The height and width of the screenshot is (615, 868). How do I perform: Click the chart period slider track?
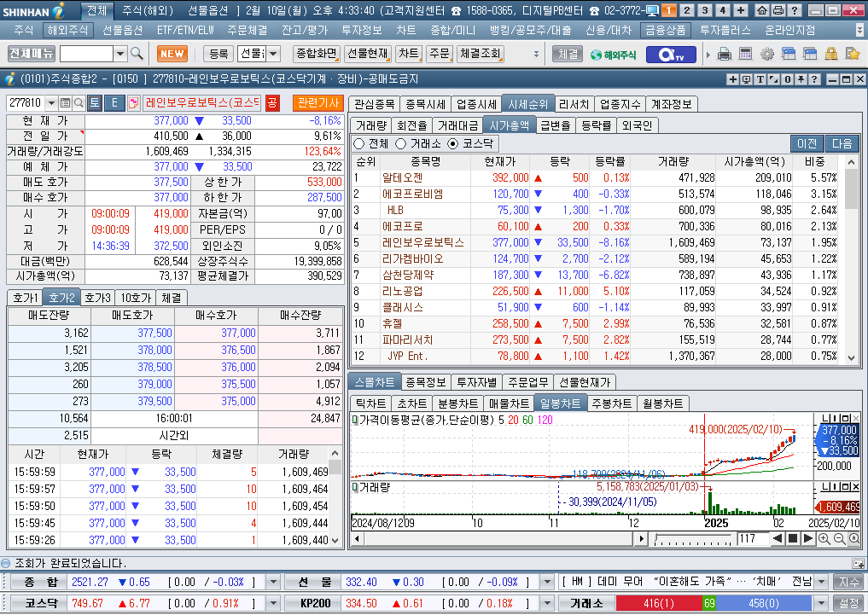tap(692, 538)
